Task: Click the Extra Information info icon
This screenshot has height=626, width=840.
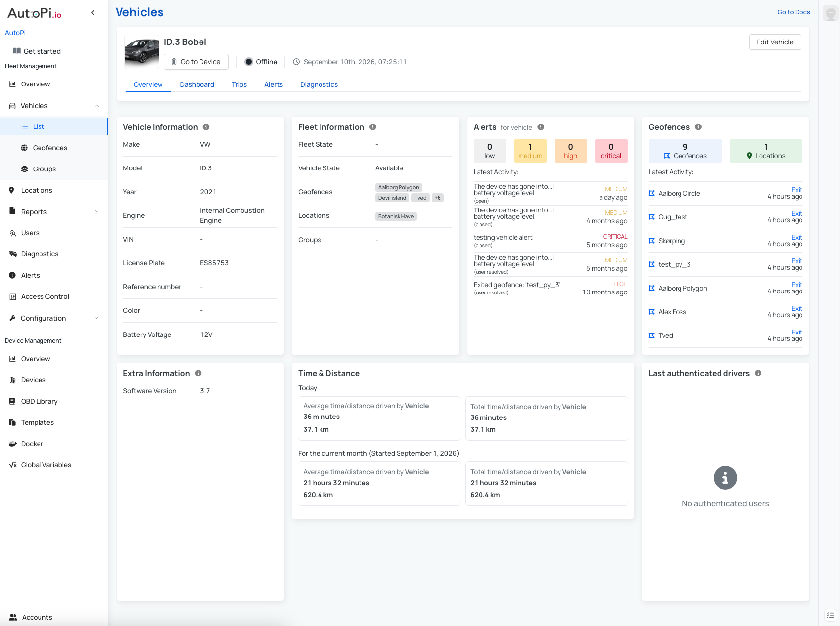Action: (198, 373)
